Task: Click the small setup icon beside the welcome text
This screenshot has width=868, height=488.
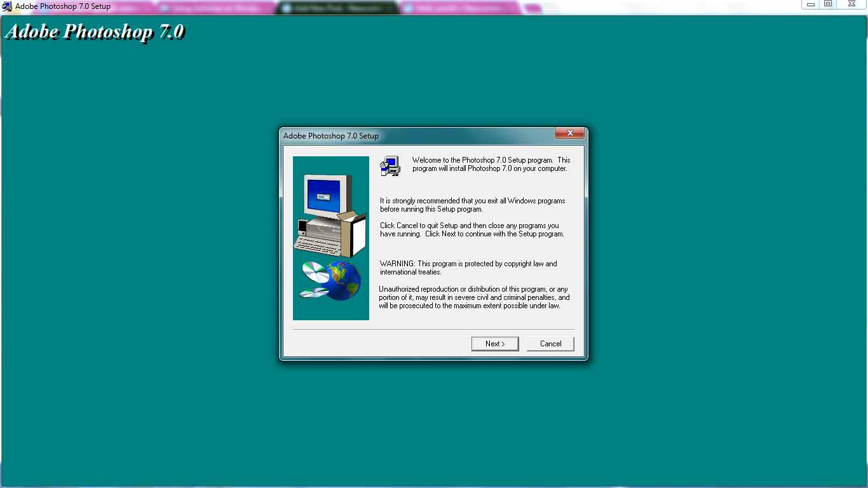Action: tap(390, 166)
